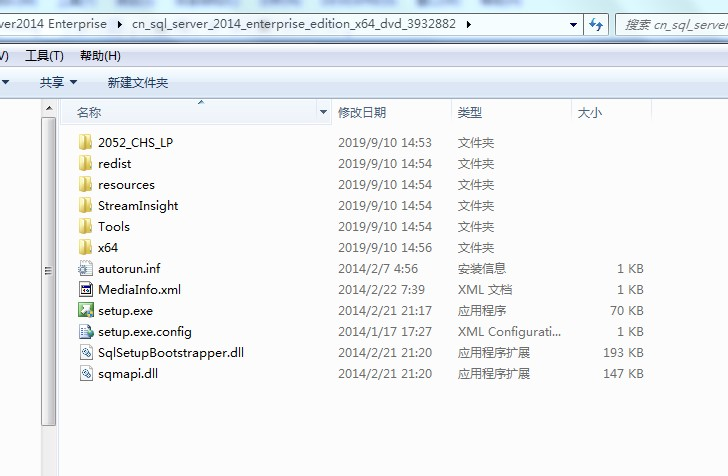This screenshot has height=476, width=728.
Task: Select the file name sqmapi.dll
Action: click(x=128, y=373)
